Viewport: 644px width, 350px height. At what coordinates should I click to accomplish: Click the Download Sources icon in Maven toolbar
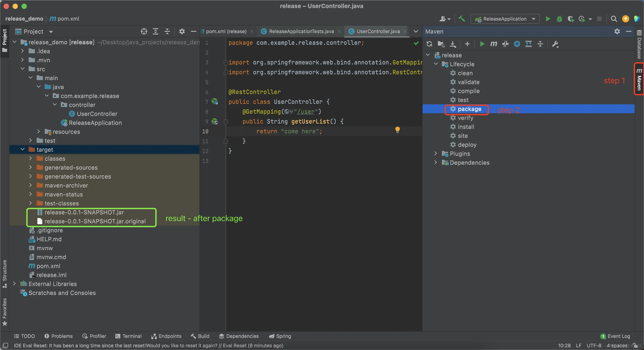pyautogui.click(x=453, y=44)
